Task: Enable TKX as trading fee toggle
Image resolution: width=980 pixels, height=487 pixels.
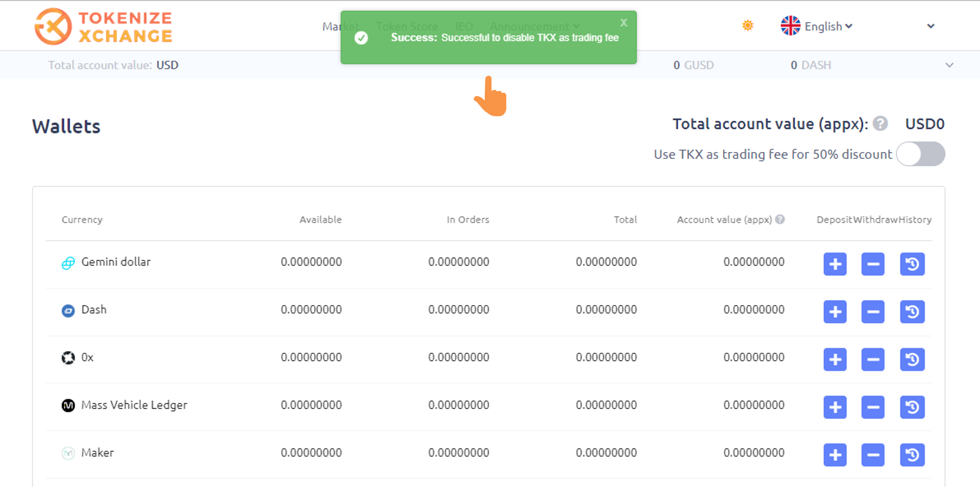Action: [921, 154]
